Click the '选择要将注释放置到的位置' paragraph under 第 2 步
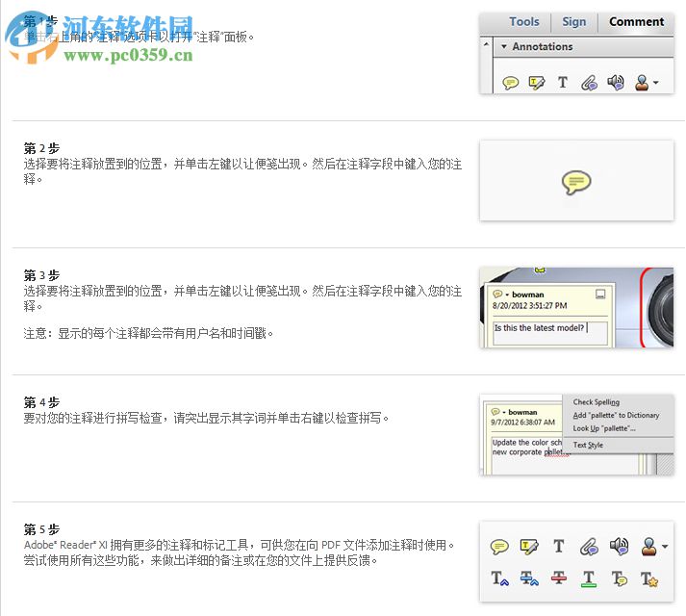 pos(242,171)
